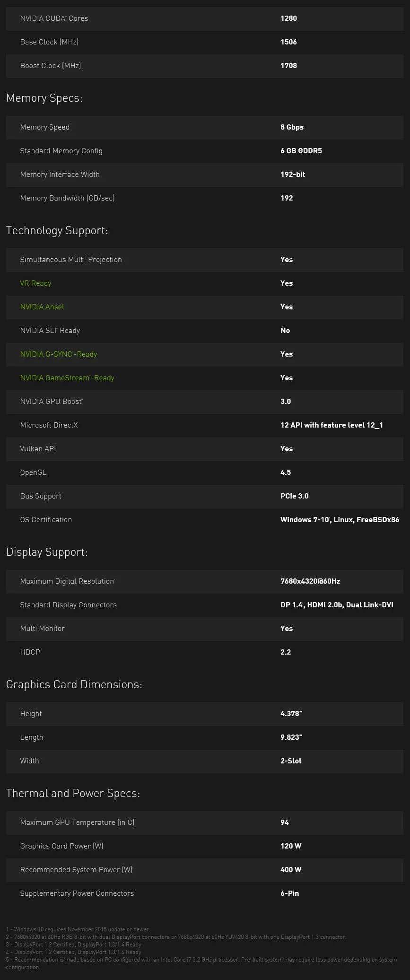This screenshot has height=980, width=410.
Task: Open the VR Ready link
Action: pyautogui.click(x=35, y=283)
